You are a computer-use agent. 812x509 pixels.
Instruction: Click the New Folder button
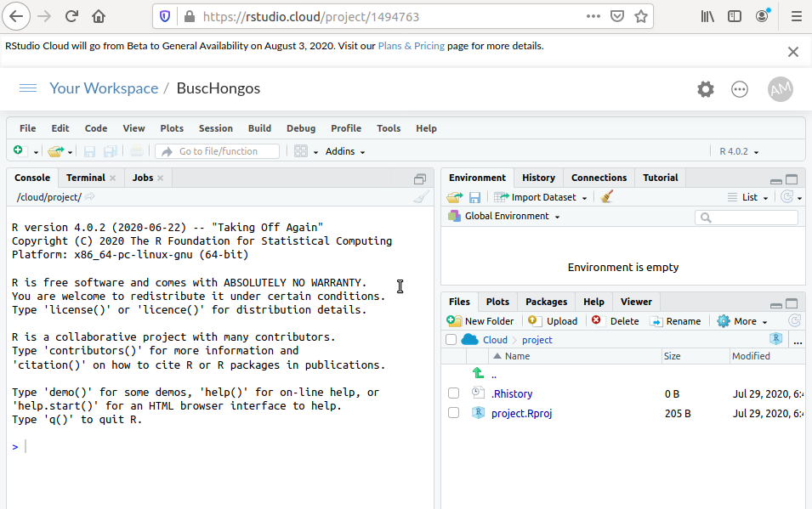point(480,321)
